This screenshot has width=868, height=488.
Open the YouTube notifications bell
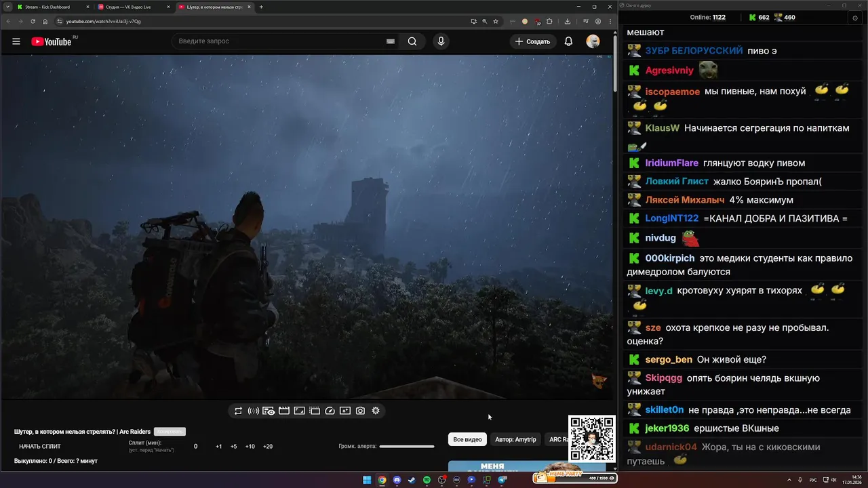pos(568,41)
